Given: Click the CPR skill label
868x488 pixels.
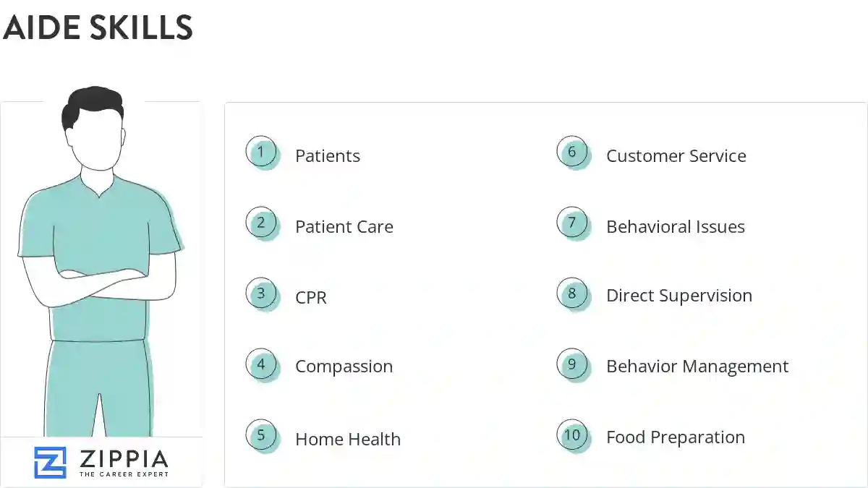Looking at the screenshot, I should (x=311, y=298).
